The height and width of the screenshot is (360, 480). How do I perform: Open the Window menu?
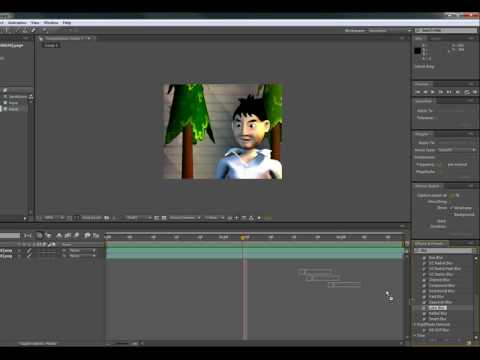click(51, 23)
